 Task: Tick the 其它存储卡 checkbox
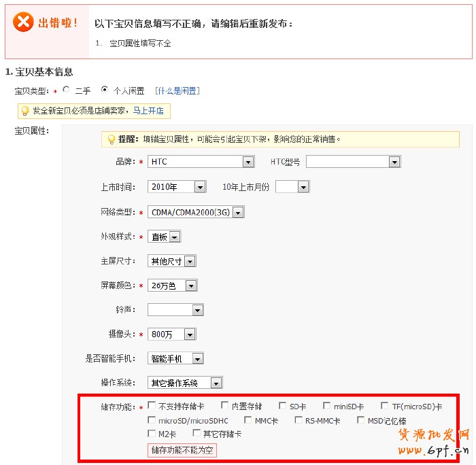pos(197,433)
